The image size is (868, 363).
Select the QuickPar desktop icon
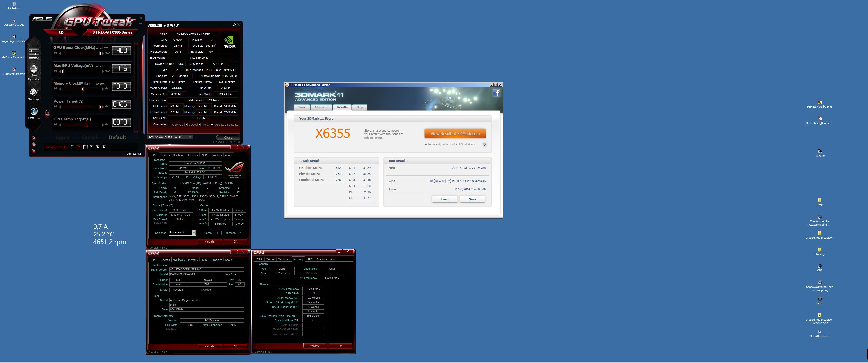(x=820, y=153)
